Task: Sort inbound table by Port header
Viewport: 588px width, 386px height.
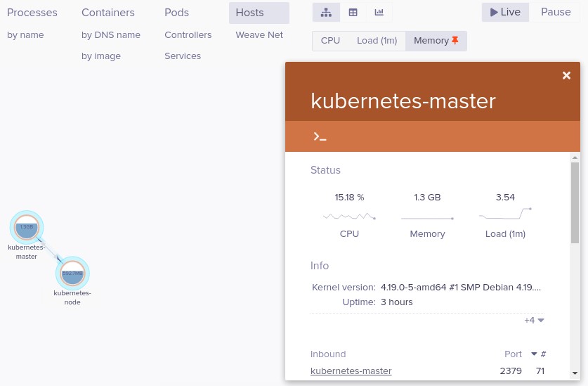Action: pos(513,354)
